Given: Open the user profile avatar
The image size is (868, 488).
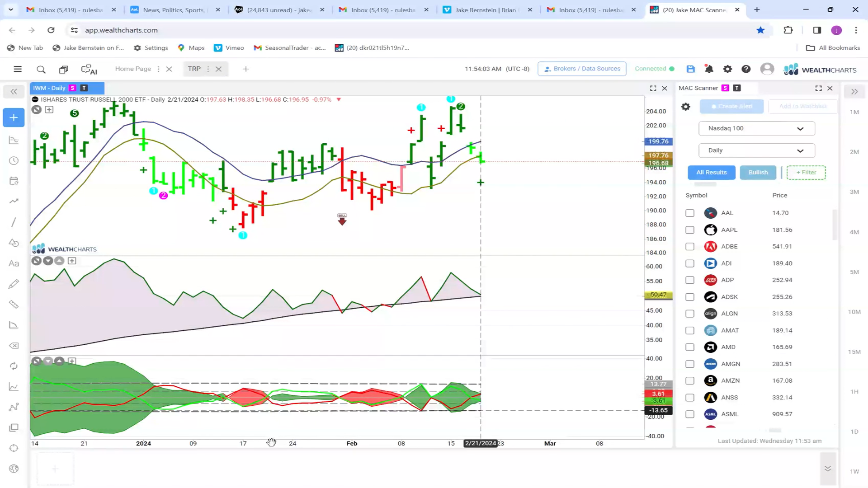Looking at the screenshot, I should [767, 69].
